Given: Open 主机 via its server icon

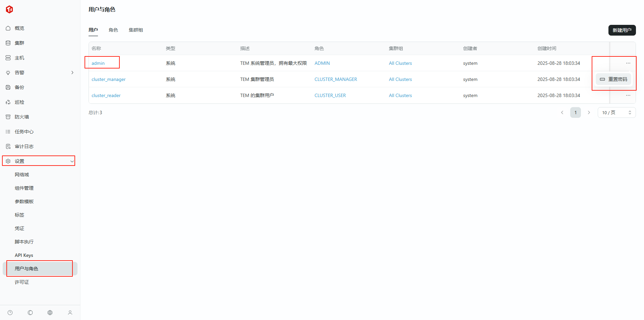Looking at the screenshot, I should tap(8, 58).
